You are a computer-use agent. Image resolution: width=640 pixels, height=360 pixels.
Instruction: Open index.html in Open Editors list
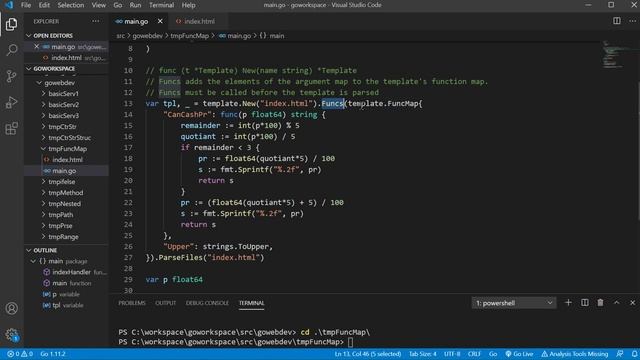click(x=66, y=58)
